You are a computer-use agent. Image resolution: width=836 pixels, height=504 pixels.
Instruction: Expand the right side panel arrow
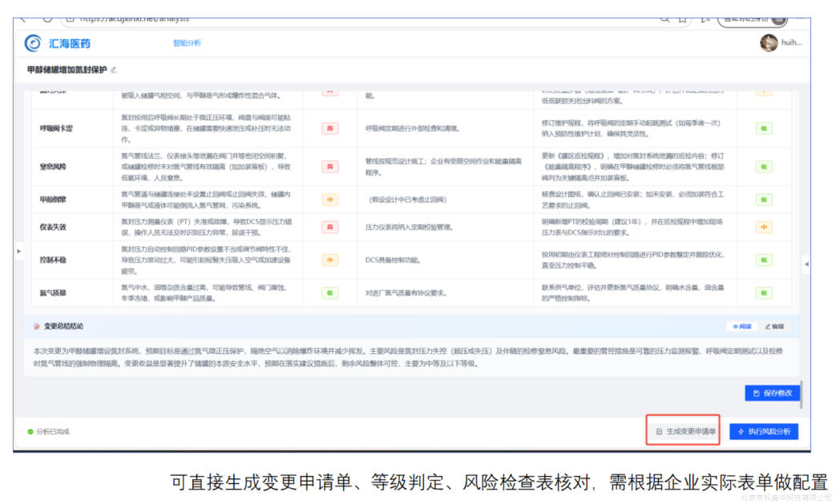806,264
